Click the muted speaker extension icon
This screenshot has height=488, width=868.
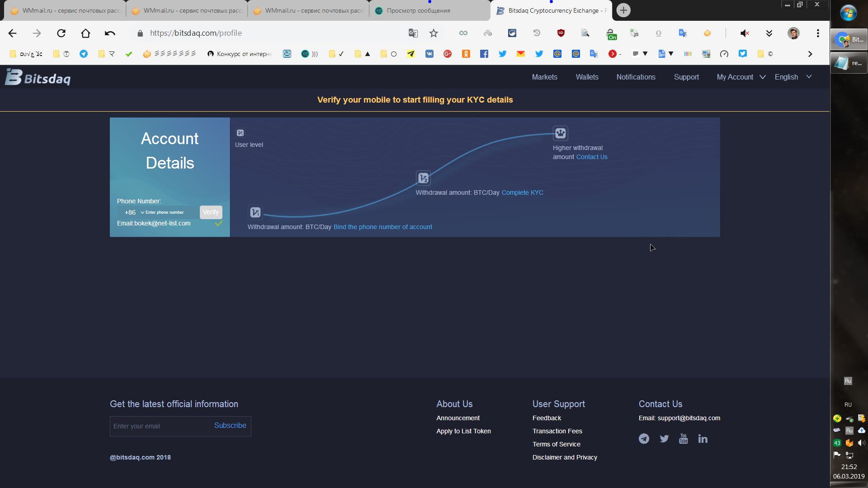click(x=745, y=33)
